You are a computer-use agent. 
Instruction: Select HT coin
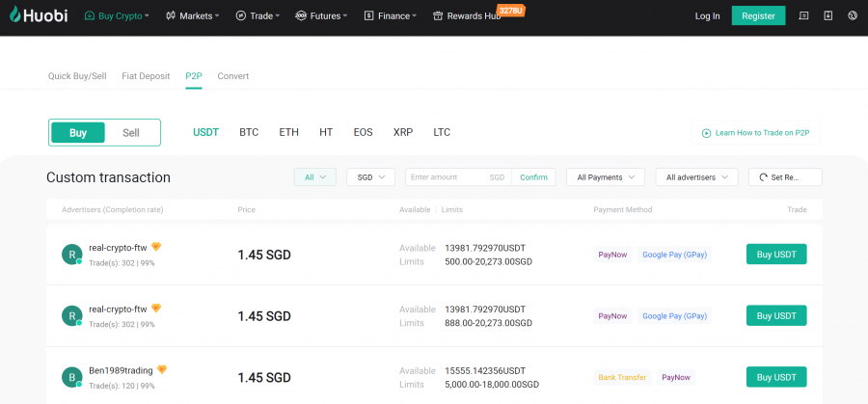tap(326, 132)
